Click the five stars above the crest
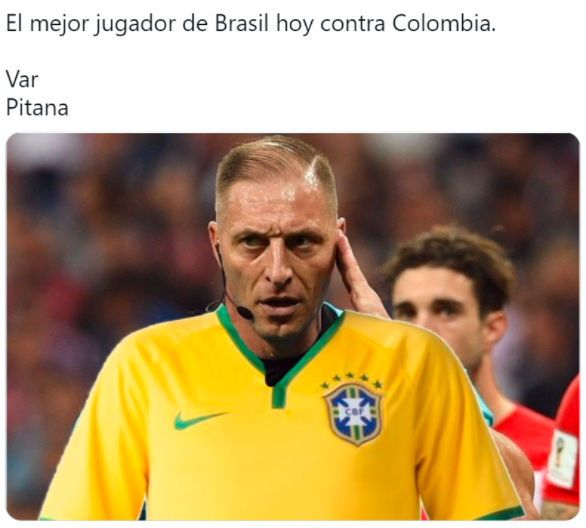The width and height of the screenshot is (586, 528). 351,380
